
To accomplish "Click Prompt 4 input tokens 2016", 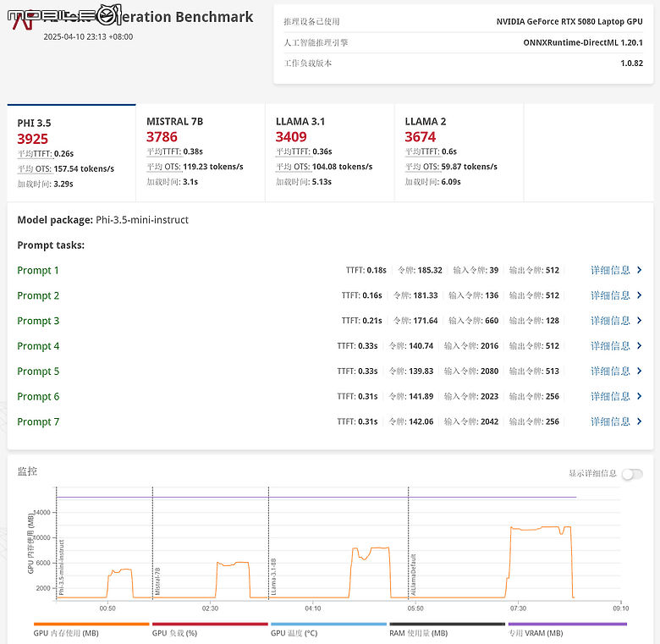I will 490,346.
